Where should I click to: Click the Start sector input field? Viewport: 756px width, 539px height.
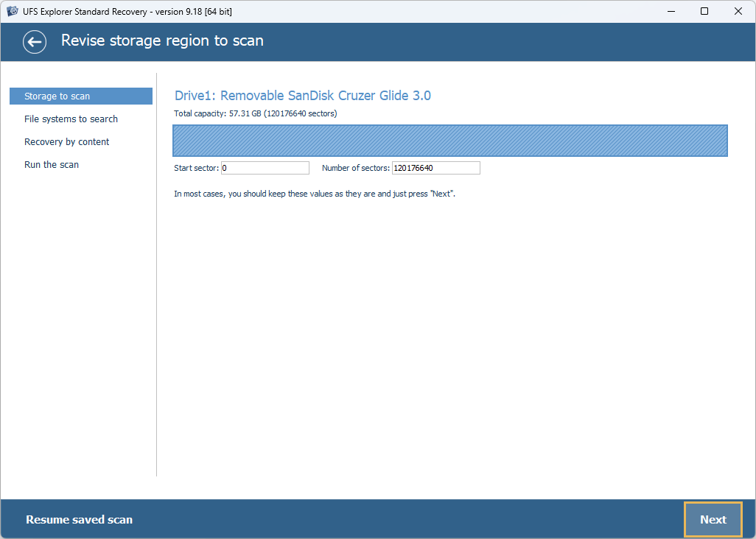[265, 168]
